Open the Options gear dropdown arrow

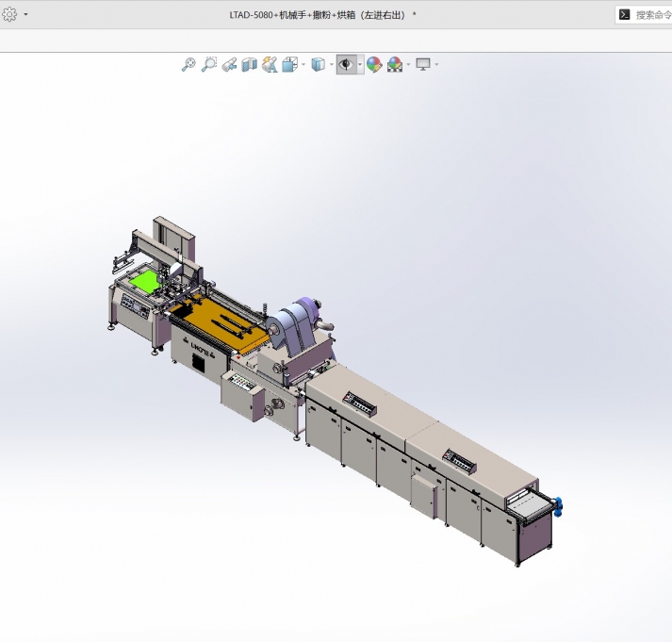coord(25,14)
